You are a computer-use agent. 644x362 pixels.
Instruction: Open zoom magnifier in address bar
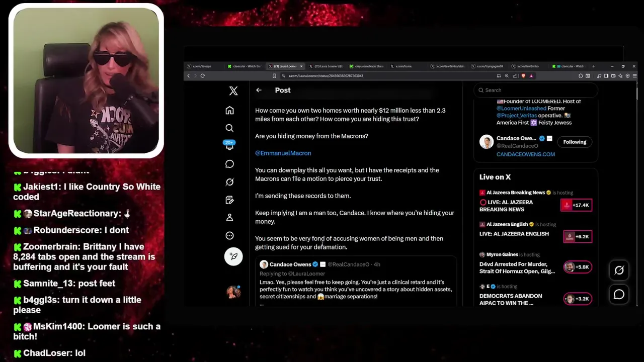(x=507, y=76)
